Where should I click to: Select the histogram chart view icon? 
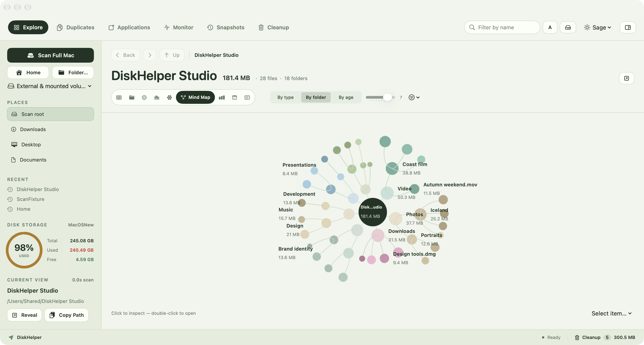coord(157,97)
